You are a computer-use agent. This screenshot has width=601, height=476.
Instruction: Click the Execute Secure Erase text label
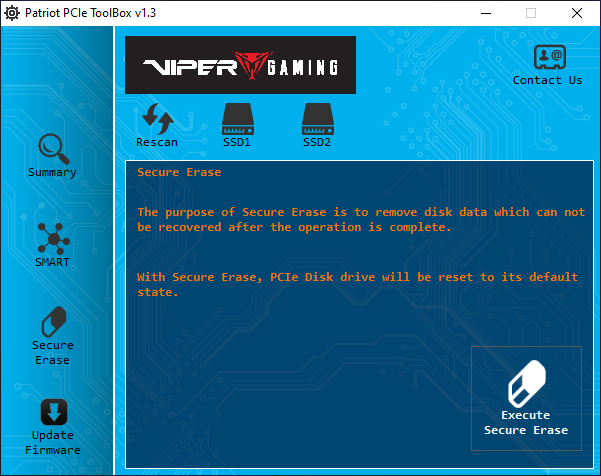(526, 423)
